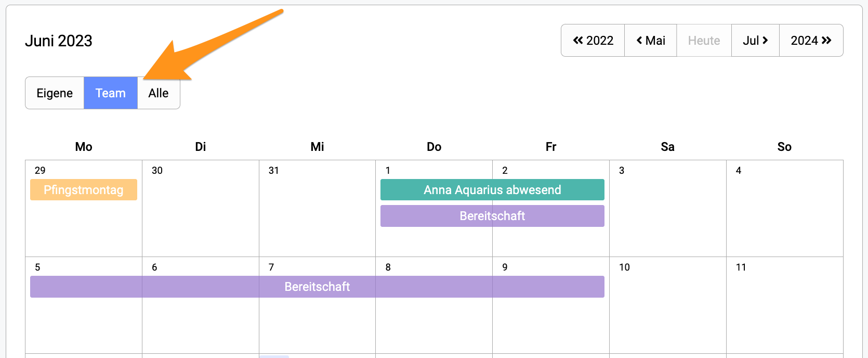Image resolution: width=868 pixels, height=358 pixels.
Task: Skip ahead to year 2024
Action: [811, 41]
